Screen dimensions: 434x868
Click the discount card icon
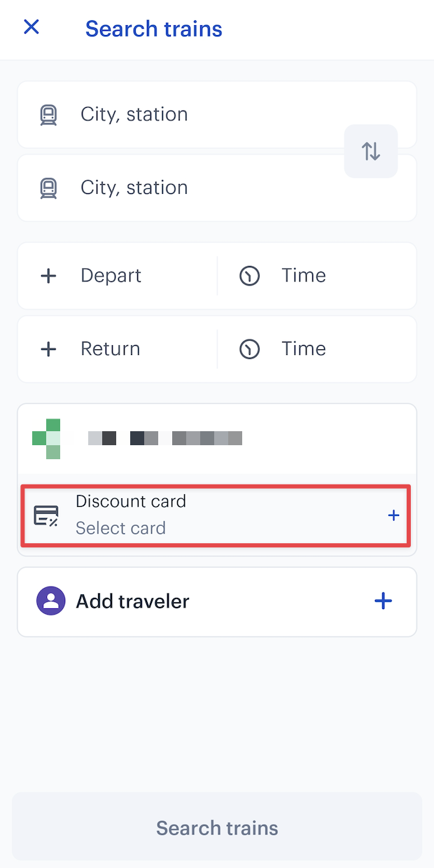coord(46,515)
